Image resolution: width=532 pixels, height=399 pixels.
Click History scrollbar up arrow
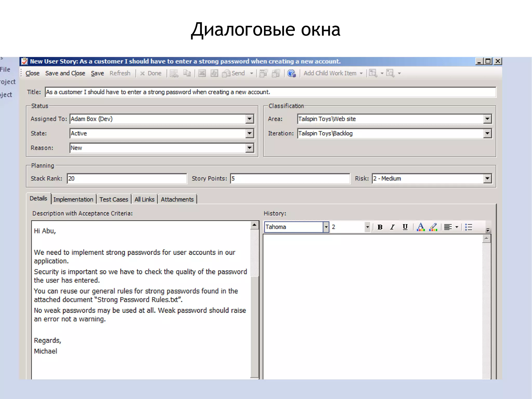tap(487, 239)
